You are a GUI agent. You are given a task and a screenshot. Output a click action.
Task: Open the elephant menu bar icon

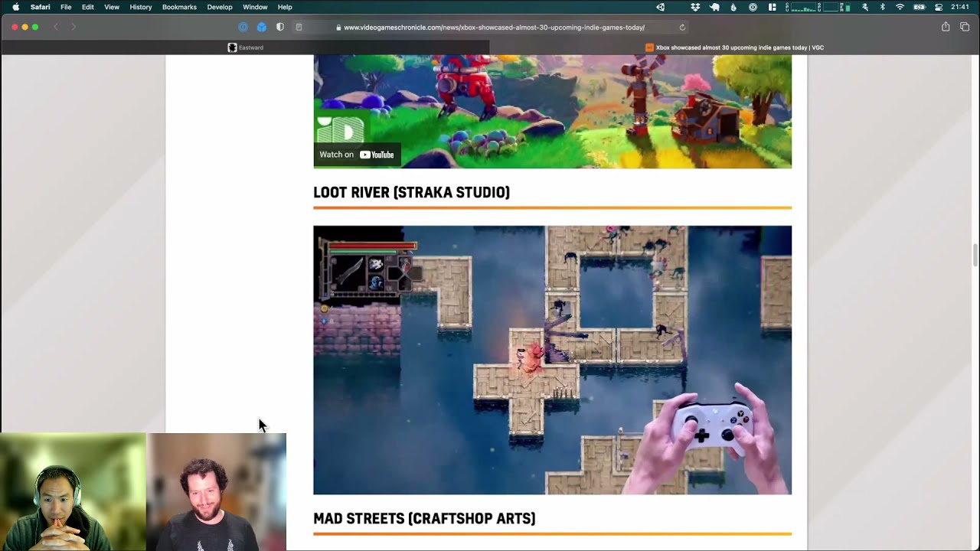714,7
